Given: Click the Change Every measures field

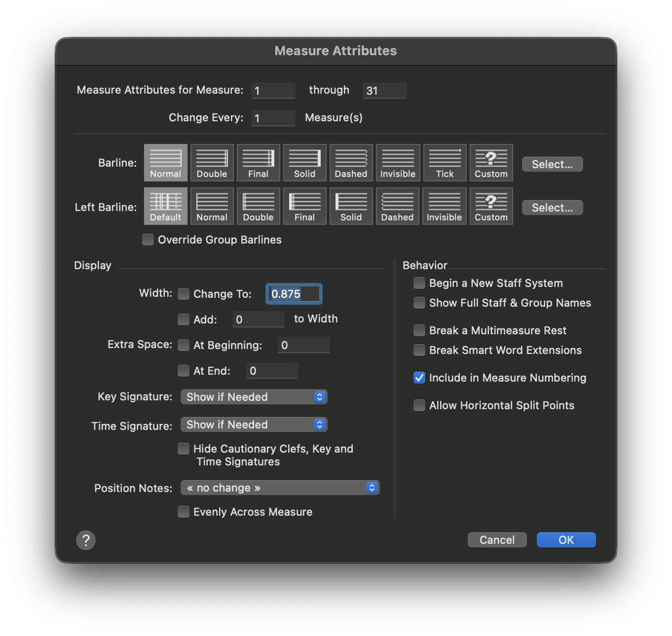Looking at the screenshot, I should tap(273, 118).
